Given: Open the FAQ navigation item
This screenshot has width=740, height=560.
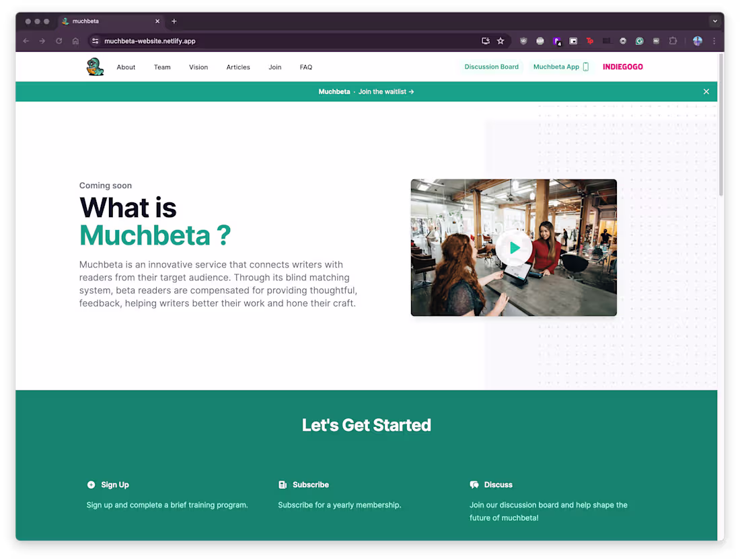Looking at the screenshot, I should pos(306,67).
